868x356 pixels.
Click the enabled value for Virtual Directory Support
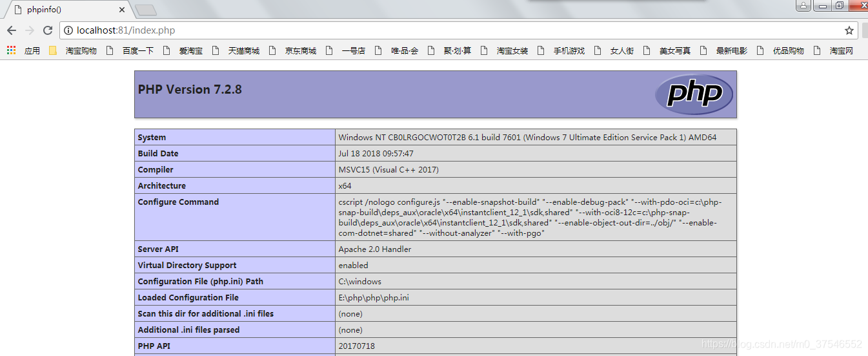[353, 265]
